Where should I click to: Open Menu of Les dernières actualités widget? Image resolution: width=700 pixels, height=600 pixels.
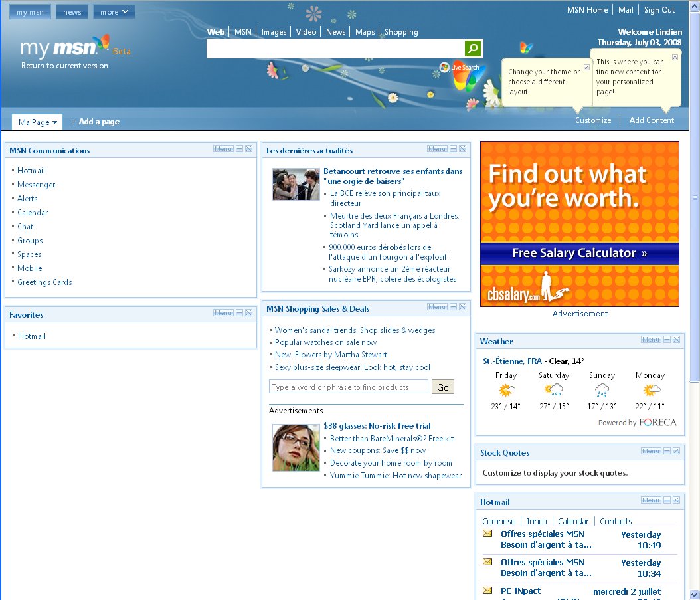pyautogui.click(x=437, y=149)
